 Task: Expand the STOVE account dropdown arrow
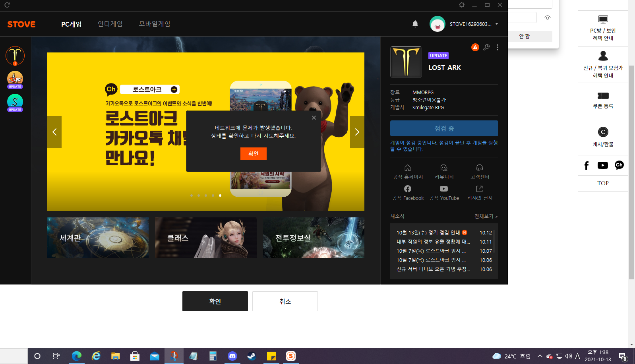tap(497, 24)
